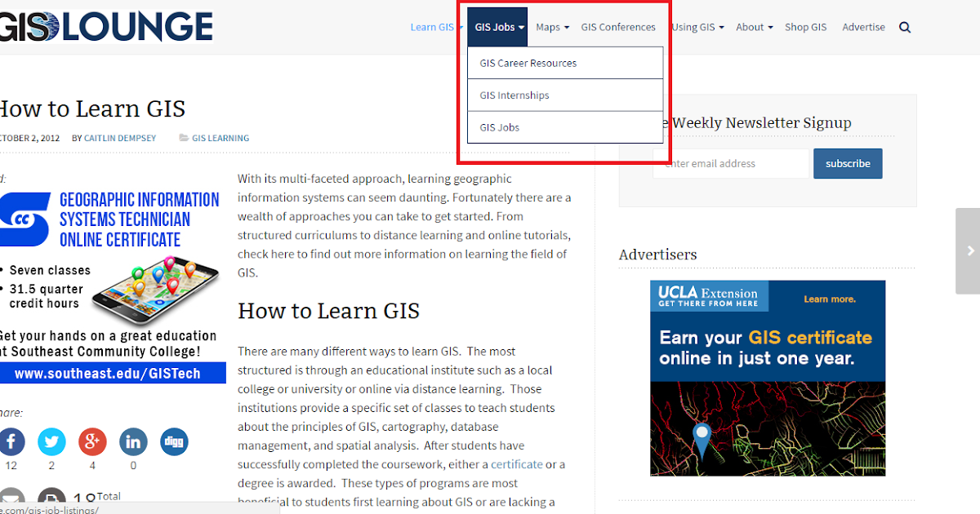Click the email address input field
The width and height of the screenshot is (980, 514).
coord(730,163)
